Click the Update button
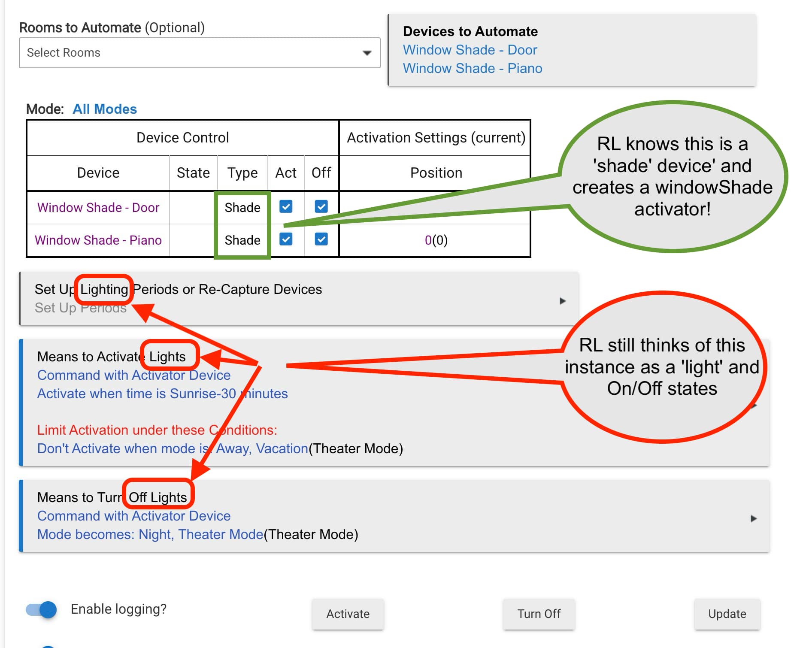The height and width of the screenshot is (648, 812). [727, 614]
